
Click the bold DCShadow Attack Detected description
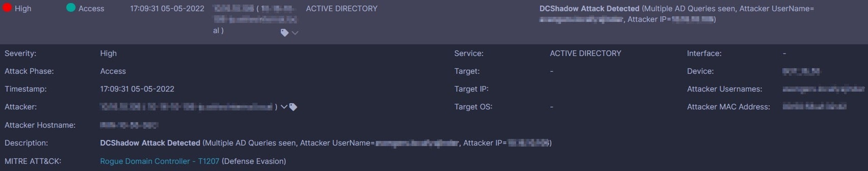150,143
